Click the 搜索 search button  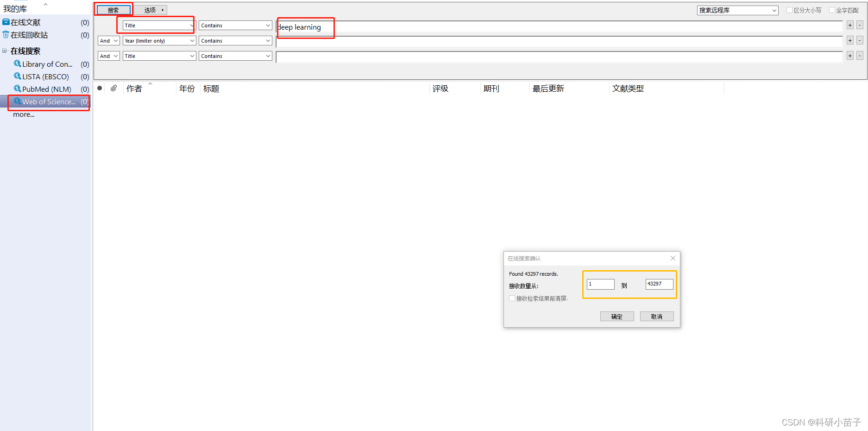113,10
